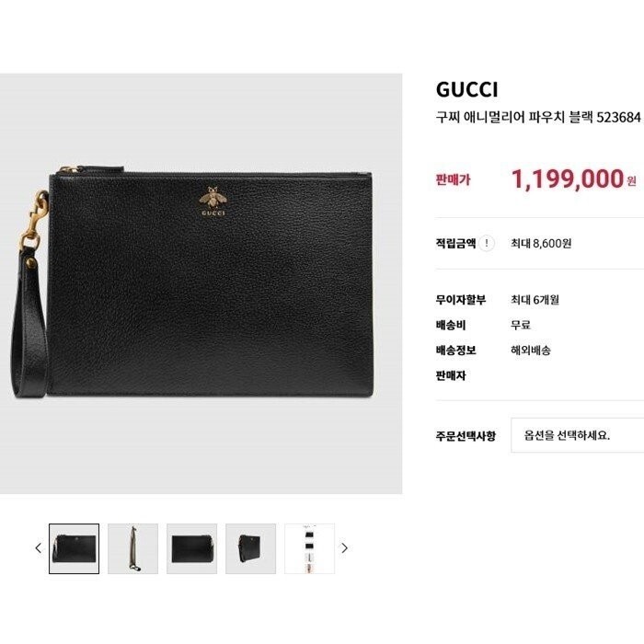Select the angled pouch thumbnail
Screen dimensions: 644x644
pos(250,548)
